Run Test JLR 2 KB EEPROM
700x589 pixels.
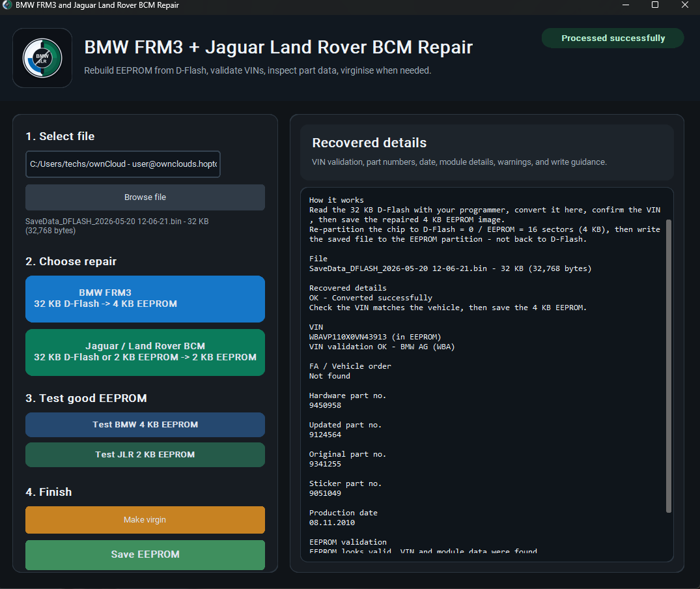tap(145, 455)
